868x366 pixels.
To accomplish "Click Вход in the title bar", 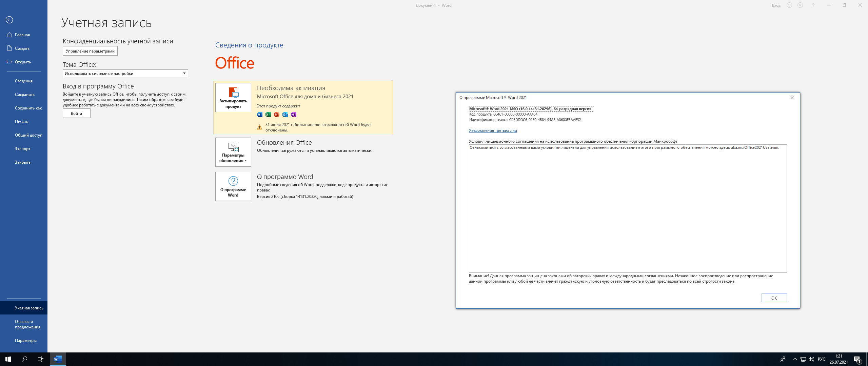I will [776, 5].
